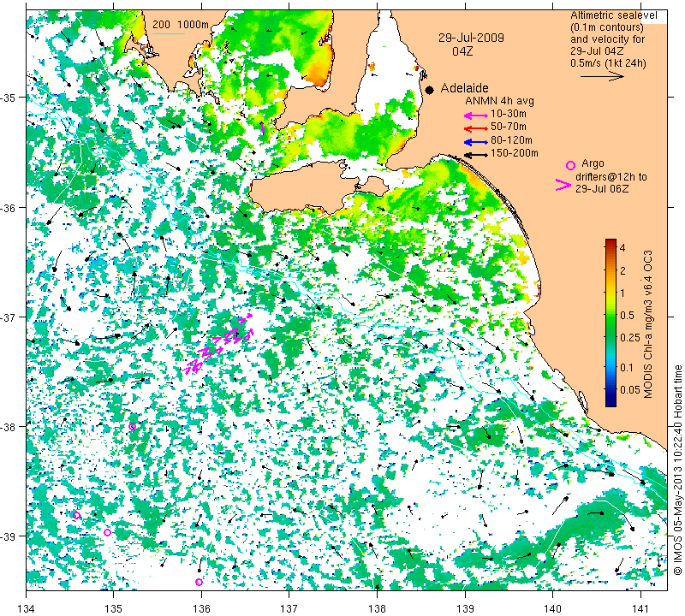Click the magenta 10-30m legend arrow

tap(476, 115)
